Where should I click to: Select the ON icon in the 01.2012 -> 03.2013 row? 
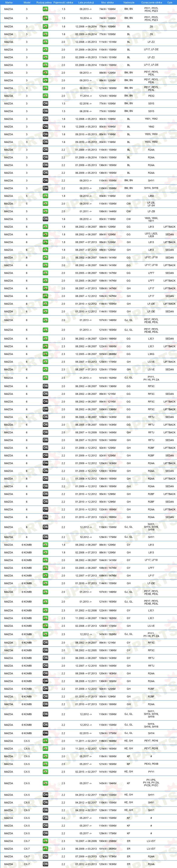click(x=45, y=864)
